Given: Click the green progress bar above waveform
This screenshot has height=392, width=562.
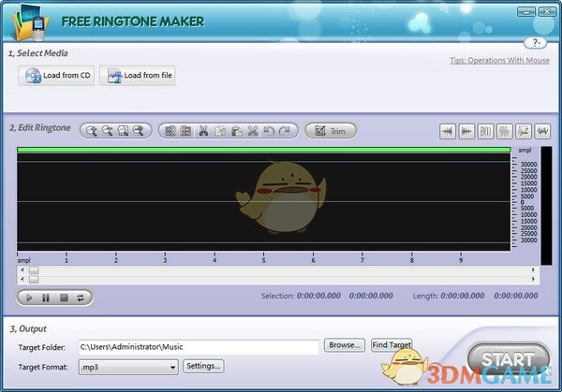Looking at the screenshot, I should click(264, 150).
